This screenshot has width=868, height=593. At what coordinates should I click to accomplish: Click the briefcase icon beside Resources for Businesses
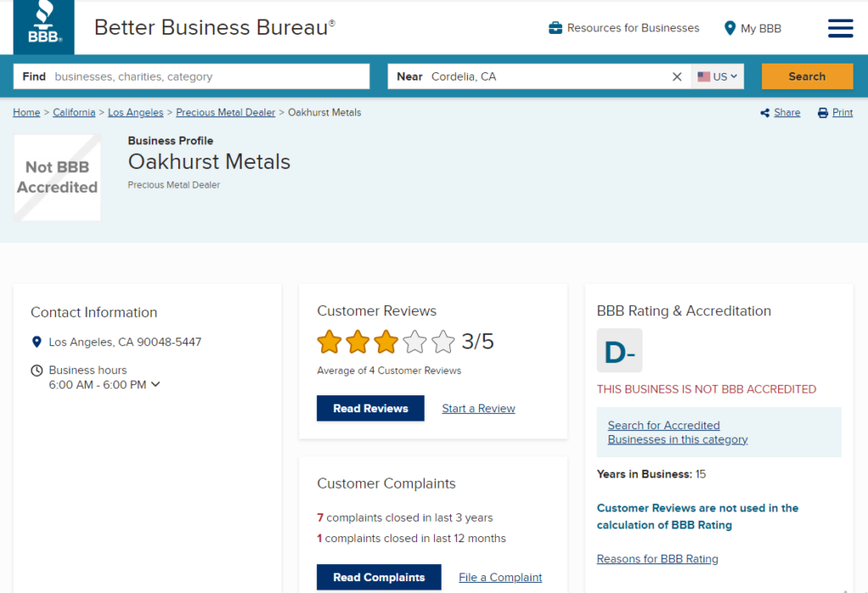click(x=555, y=28)
